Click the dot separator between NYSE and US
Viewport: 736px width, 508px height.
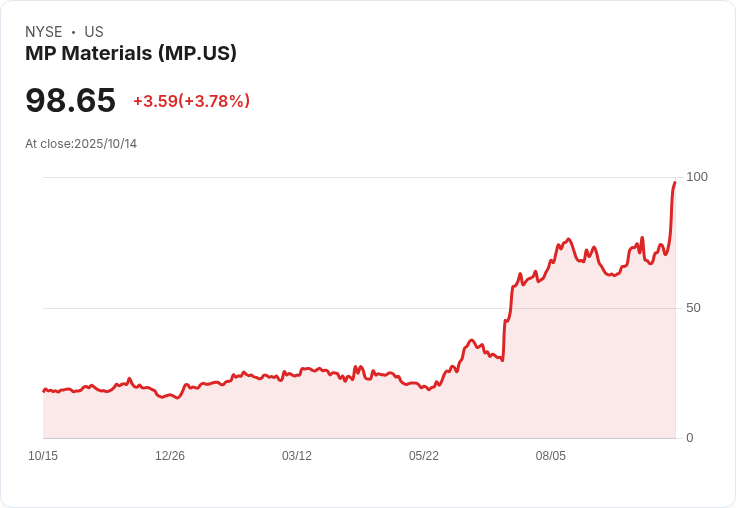point(74,32)
